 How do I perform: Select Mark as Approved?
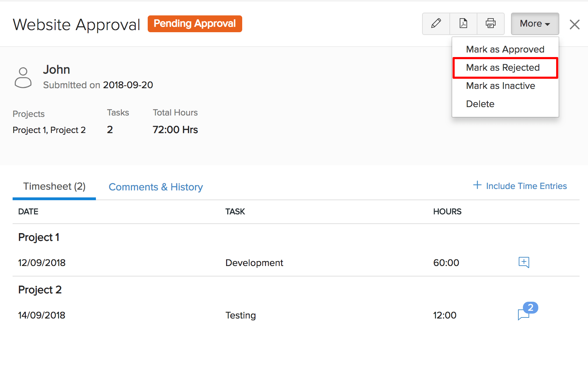click(505, 49)
